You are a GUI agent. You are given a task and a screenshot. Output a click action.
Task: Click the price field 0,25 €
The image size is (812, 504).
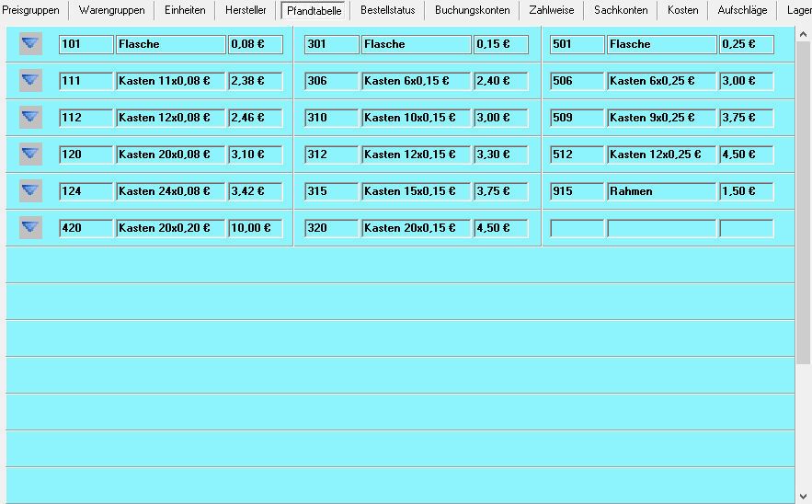click(747, 44)
